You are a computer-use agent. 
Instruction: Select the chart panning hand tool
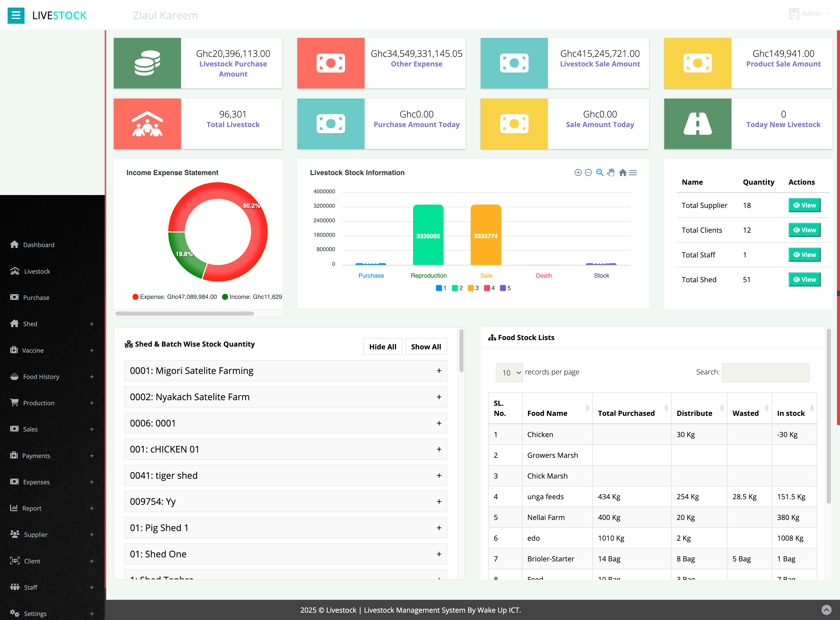[611, 173]
